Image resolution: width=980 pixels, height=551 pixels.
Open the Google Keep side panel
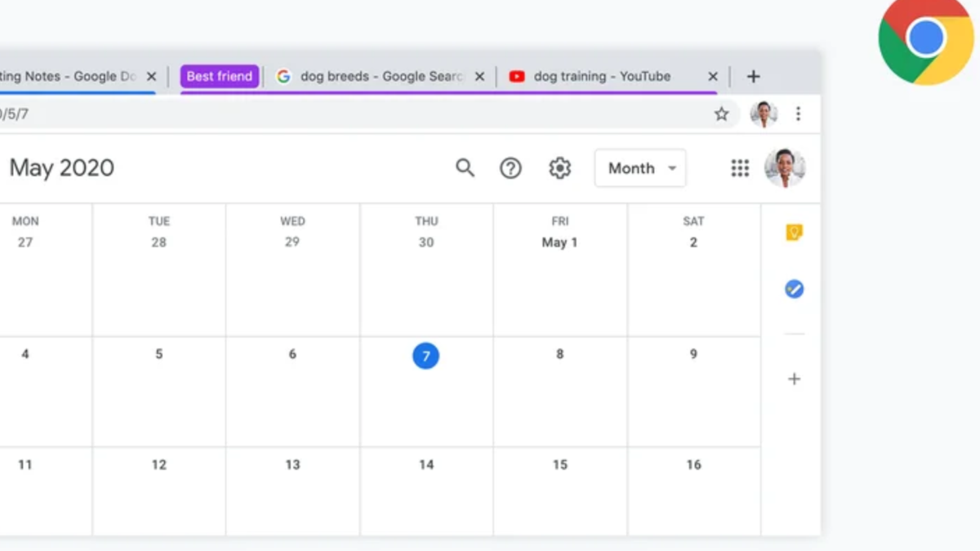click(x=793, y=232)
